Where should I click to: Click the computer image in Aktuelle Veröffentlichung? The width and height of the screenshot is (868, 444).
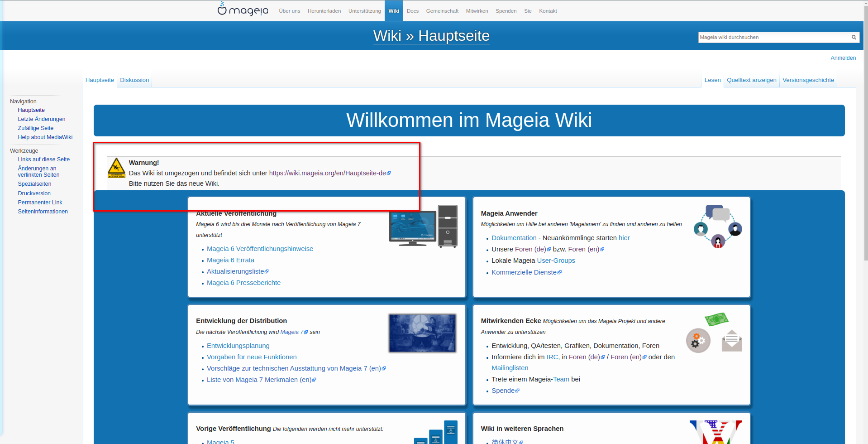click(423, 226)
